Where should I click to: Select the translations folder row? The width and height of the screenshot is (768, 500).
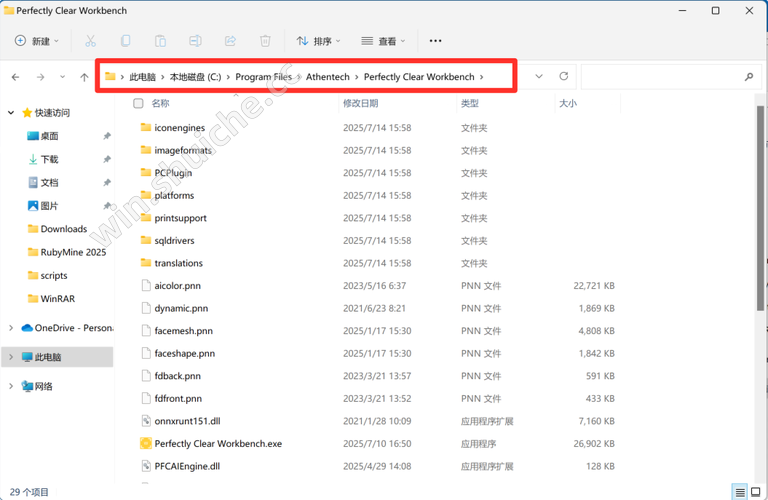[x=377, y=263]
